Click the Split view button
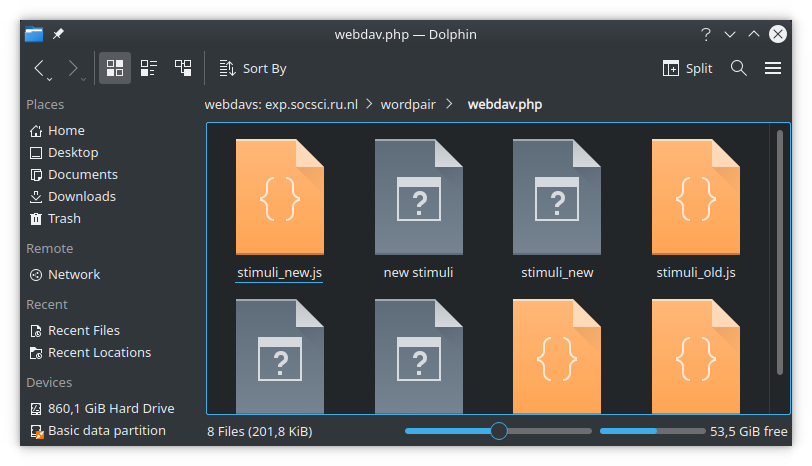 [688, 68]
